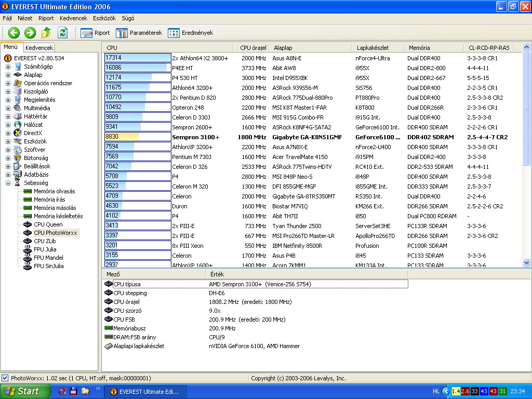The height and width of the screenshot is (399, 532).
Task: Select the Operációs rendszer Windows icon
Action: point(18,83)
